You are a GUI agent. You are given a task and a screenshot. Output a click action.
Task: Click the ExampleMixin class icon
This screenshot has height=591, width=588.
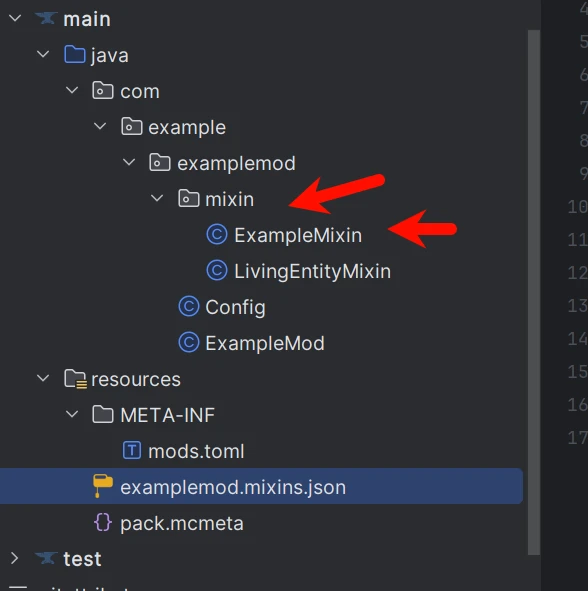tap(217, 234)
